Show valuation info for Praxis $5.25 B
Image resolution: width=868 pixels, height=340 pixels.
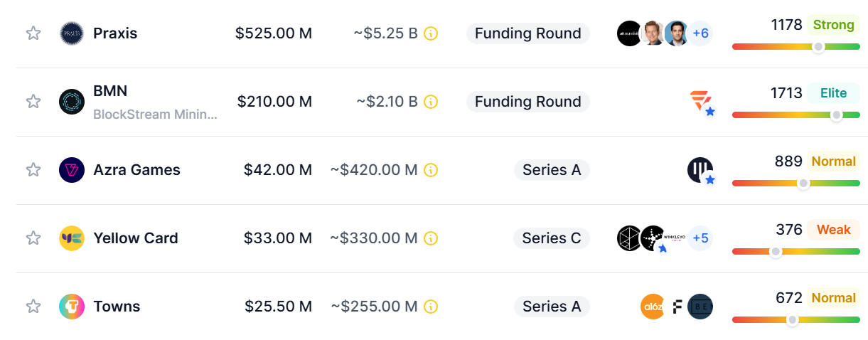click(x=431, y=33)
